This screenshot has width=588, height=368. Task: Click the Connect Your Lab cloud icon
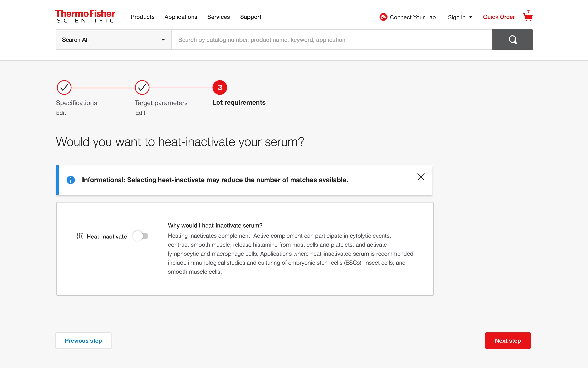pyautogui.click(x=383, y=17)
